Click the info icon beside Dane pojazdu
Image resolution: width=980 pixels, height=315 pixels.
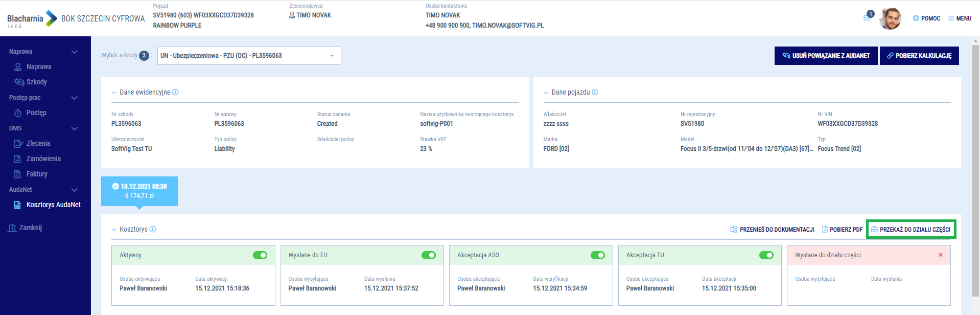pos(595,93)
